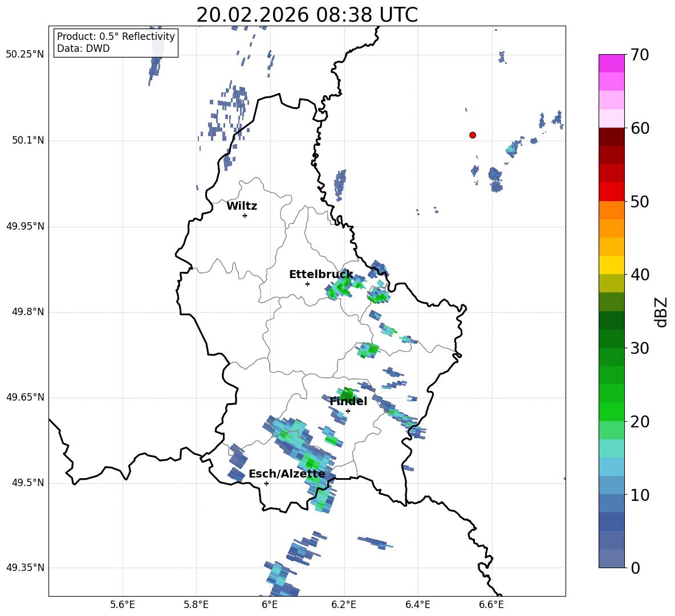Screen dimensions: 675x616
Task: Pick the yellow 40 dBZ colorbar band
Action: click(x=611, y=265)
